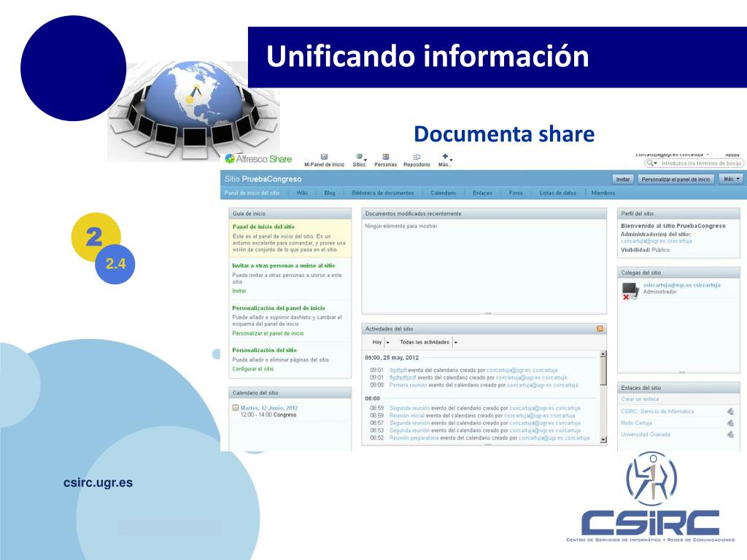This screenshot has width=747, height=560.
Task: Open Biblioteca de documentos tab
Action: point(382,192)
